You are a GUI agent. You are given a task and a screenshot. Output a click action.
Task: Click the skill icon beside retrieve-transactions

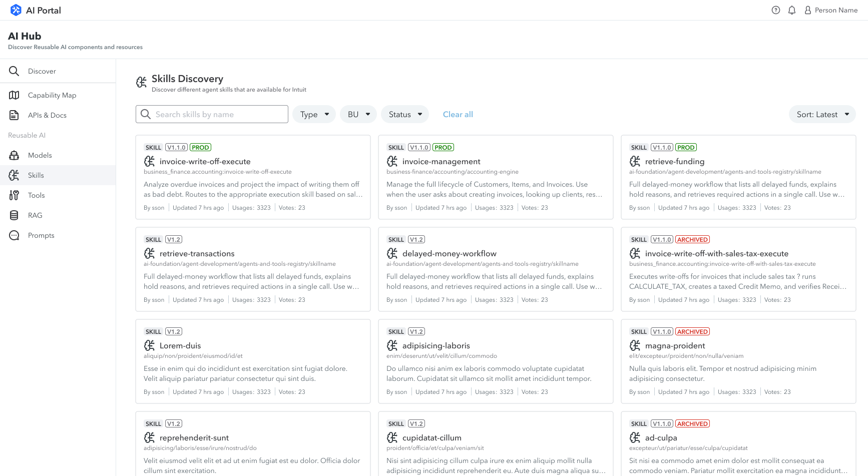click(x=150, y=253)
